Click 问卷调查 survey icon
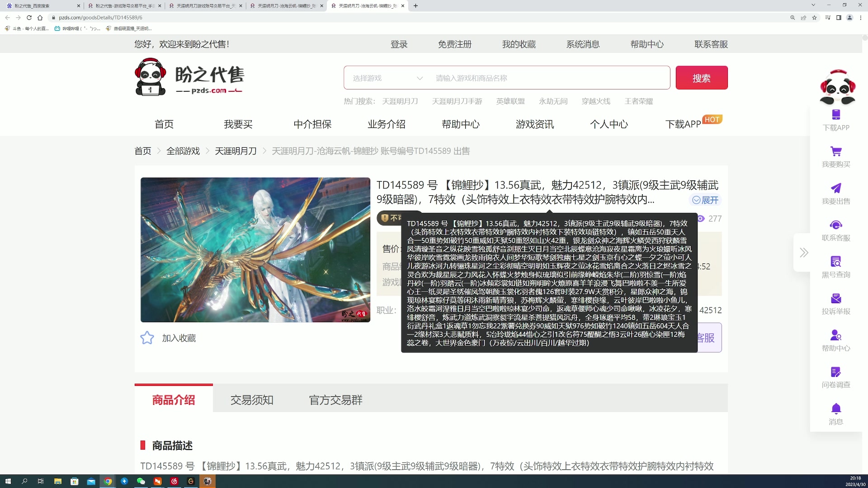This screenshot has height=488, width=868. pyautogui.click(x=836, y=372)
